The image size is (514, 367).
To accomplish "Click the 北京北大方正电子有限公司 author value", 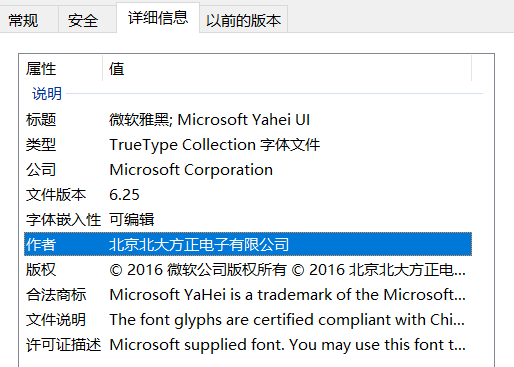I will click(199, 244).
